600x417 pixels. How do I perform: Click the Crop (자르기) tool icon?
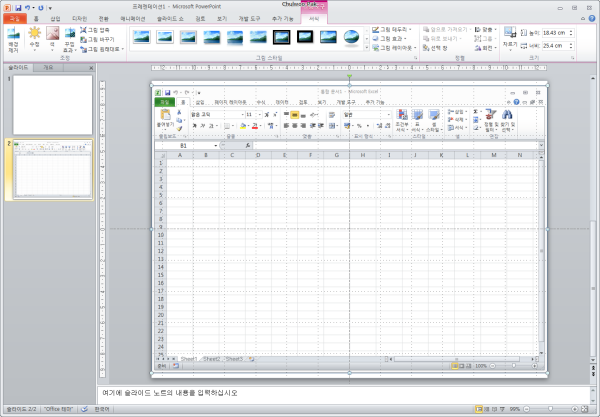[x=510, y=32]
